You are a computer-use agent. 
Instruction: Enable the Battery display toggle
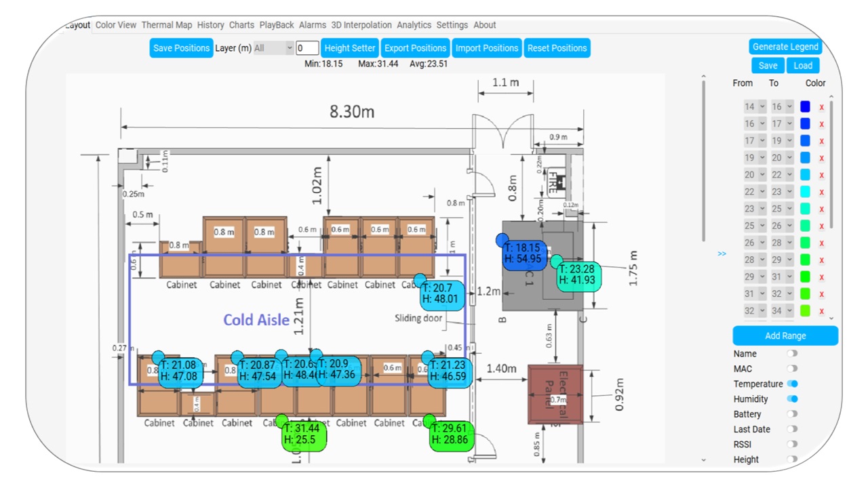pos(792,414)
